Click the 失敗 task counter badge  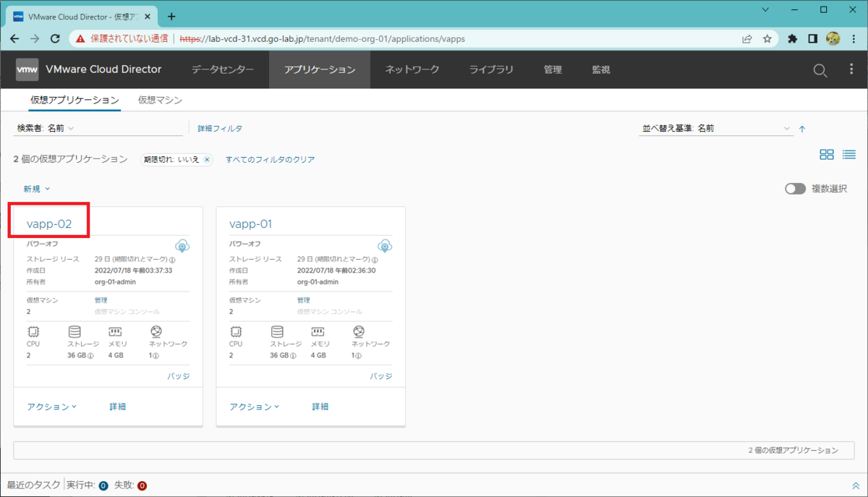coord(142,485)
